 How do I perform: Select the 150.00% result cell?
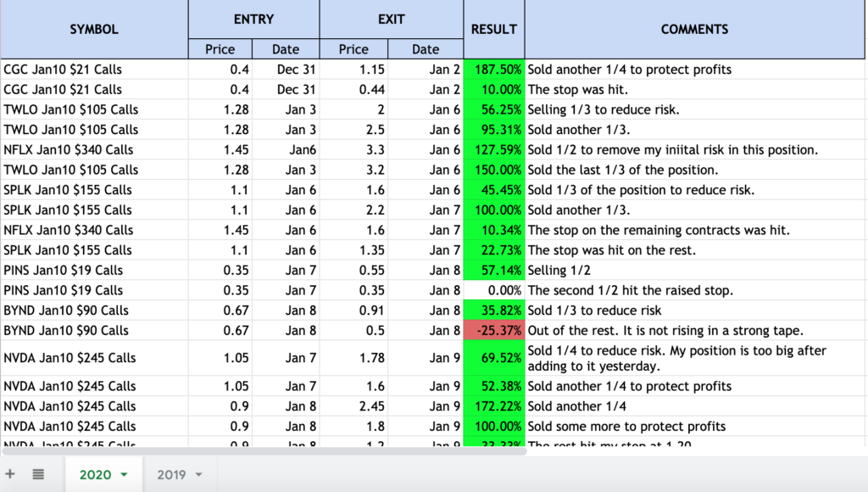click(x=494, y=170)
